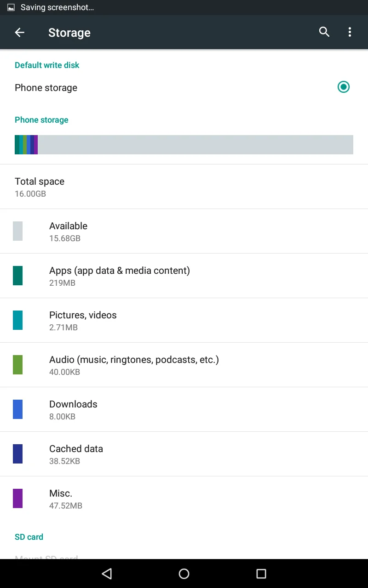Open the Pictures, videos storage entry
Viewport: 368px width, 588px height.
click(83, 320)
